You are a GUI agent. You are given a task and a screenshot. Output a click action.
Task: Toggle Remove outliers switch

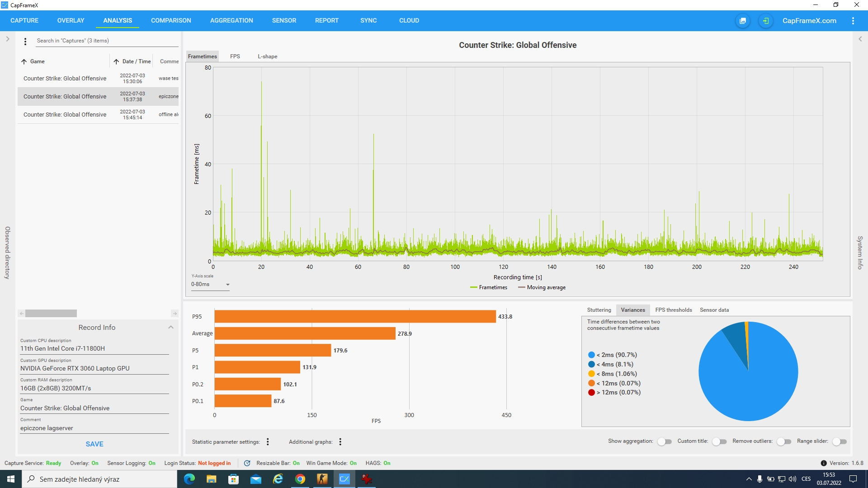click(784, 441)
